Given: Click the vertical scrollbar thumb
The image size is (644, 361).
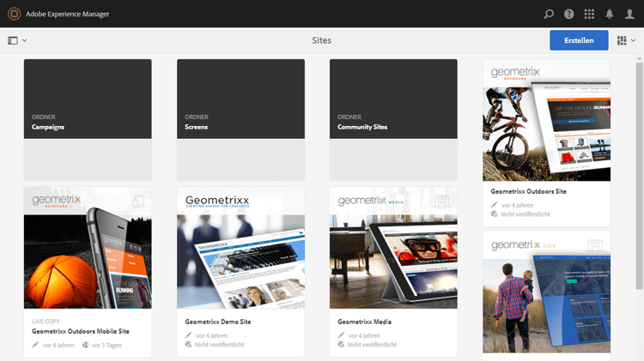Looking at the screenshot, I should coord(639,176).
